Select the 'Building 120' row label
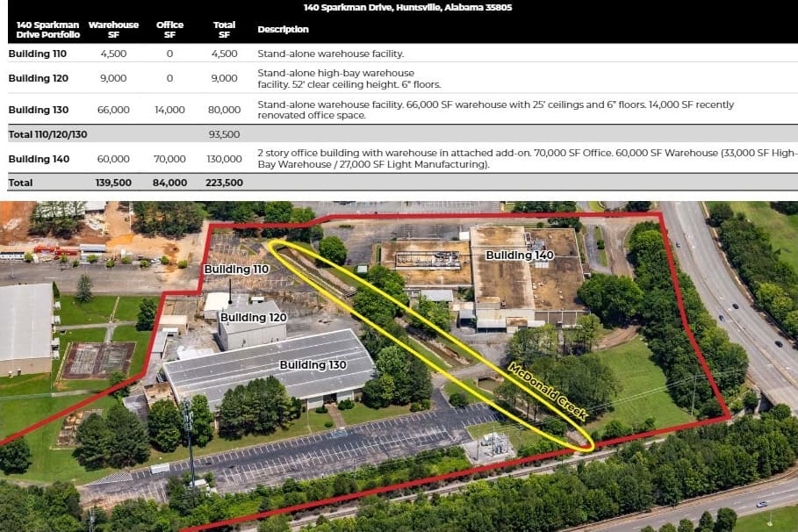The height and width of the screenshot is (532, 798). (x=38, y=78)
